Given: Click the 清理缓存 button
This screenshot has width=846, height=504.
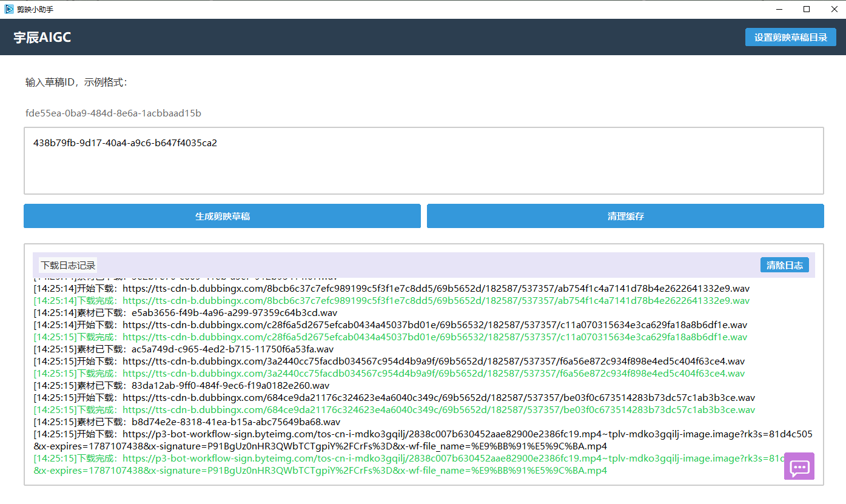Looking at the screenshot, I should [625, 216].
